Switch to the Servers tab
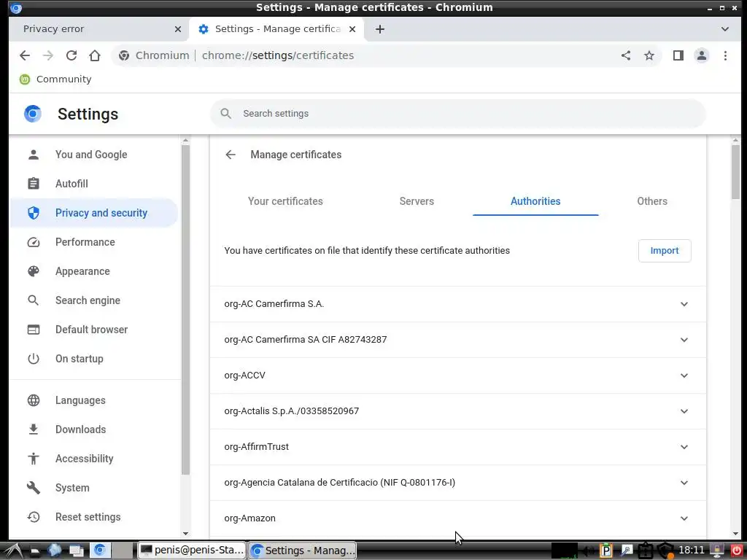Image resolution: width=747 pixels, height=560 pixels. coord(417,201)
